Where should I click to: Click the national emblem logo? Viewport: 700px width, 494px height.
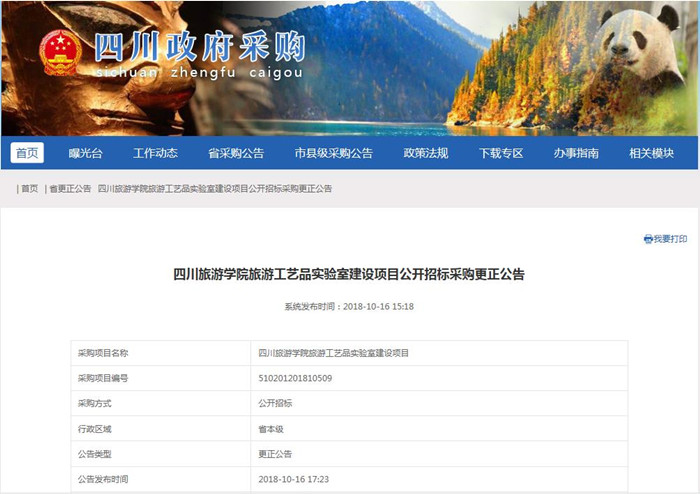pyautogui.click(x=60, y=53)
